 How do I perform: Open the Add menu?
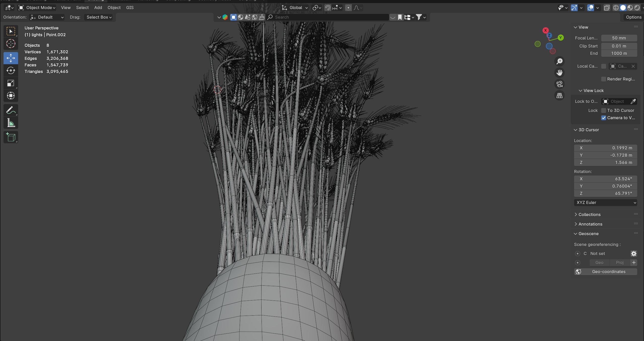click(98, 8)
